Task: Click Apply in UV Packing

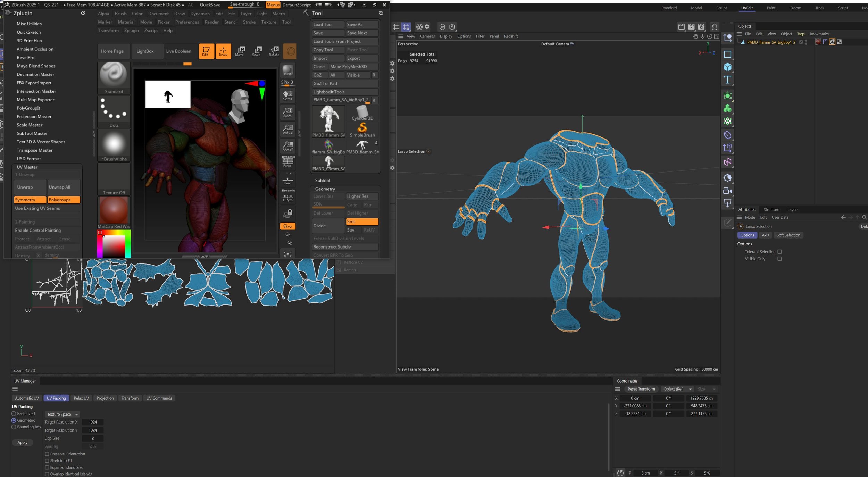Action: tap(23, 442)
